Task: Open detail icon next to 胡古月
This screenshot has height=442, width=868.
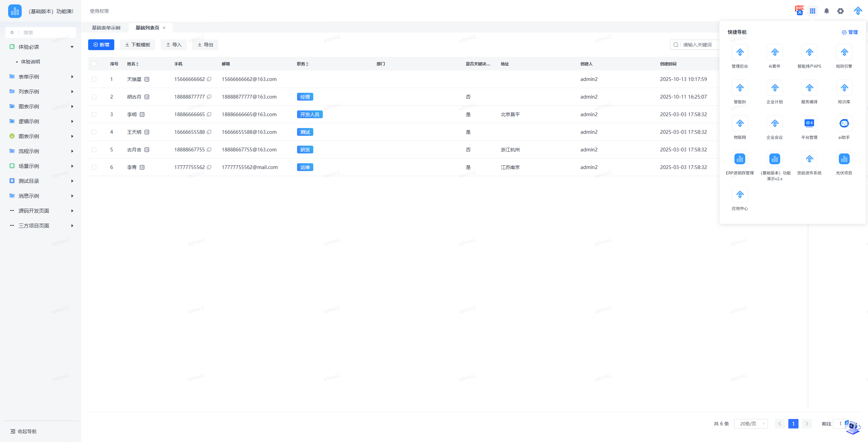Action: coord(147,97)
